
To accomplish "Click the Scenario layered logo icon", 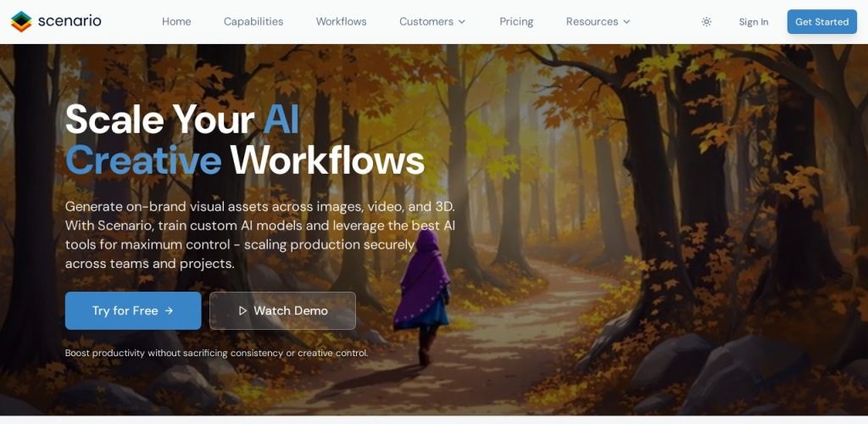I will pyautogui.click(x=21, y=21).
